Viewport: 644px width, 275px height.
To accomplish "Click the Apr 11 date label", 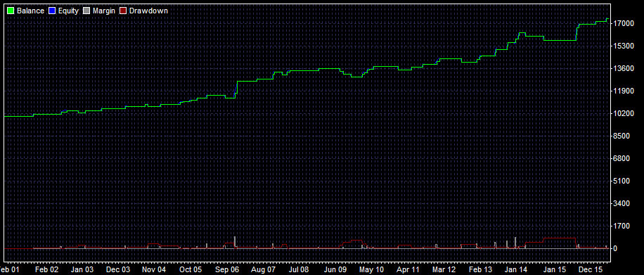I will [x=408, y=269].
